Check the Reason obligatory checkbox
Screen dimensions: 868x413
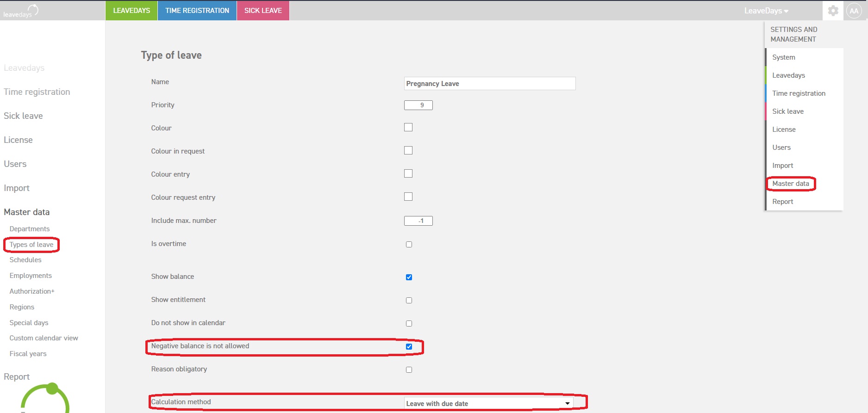pyautogui.click(x=409, y=370)
